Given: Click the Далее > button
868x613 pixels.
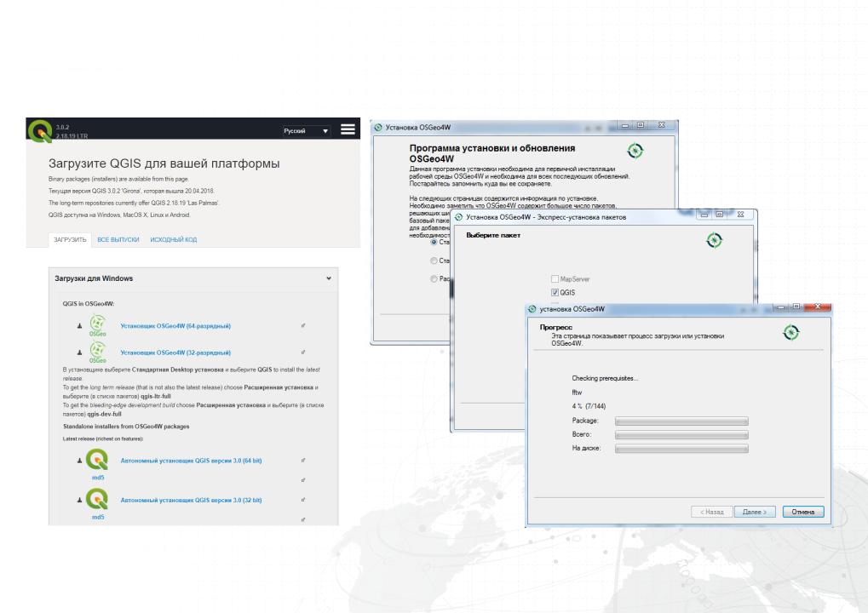Looking at the screenshot, I should click(755, 512).
